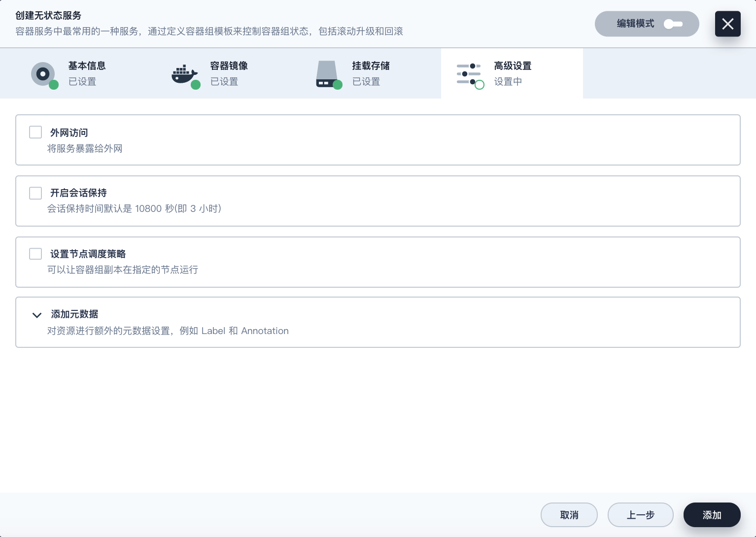
Task: Toggle the 编辑模式 switch
Action: click(x=673, y=24)
